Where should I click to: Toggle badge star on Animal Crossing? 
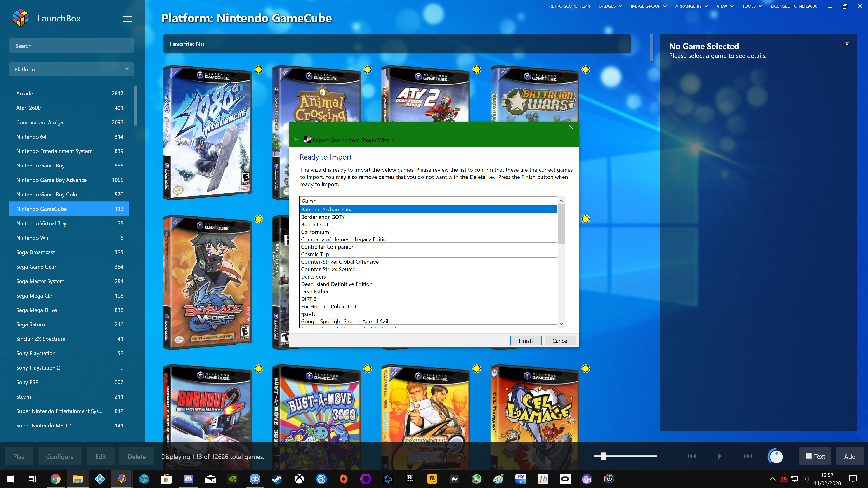pyautogui.click(x=368, y=70)
